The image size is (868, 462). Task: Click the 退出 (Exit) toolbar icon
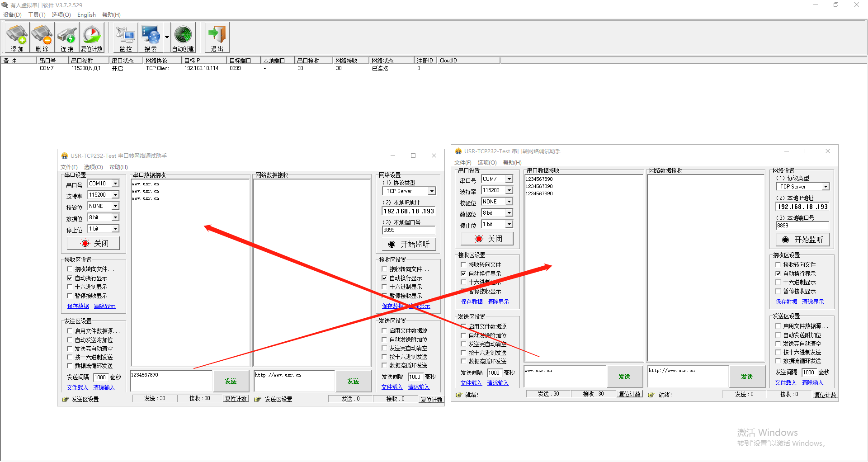[x=217, y=38]
